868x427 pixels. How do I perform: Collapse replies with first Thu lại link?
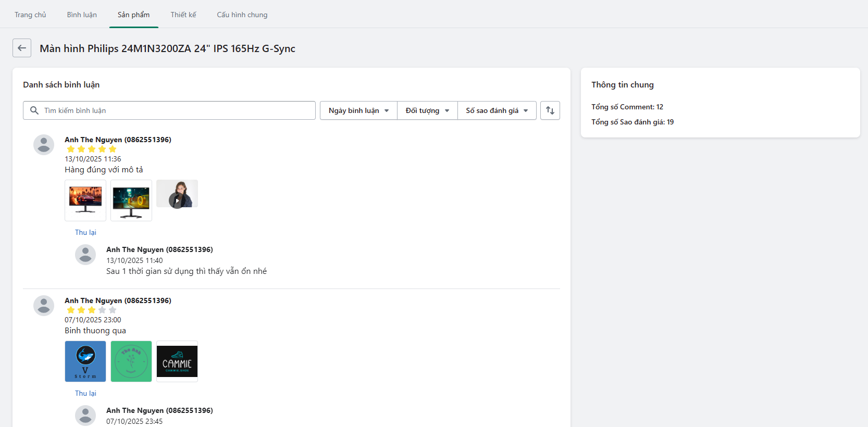click(85, 232)
